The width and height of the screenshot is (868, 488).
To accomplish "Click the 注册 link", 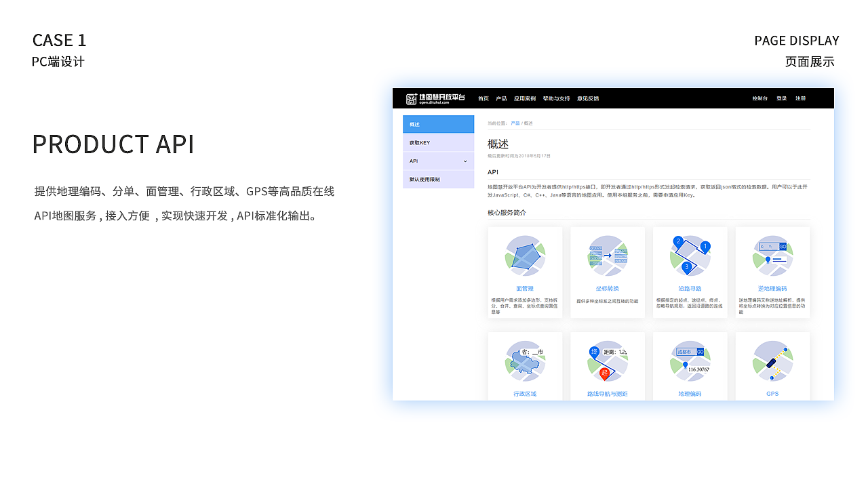I will 801,99.
